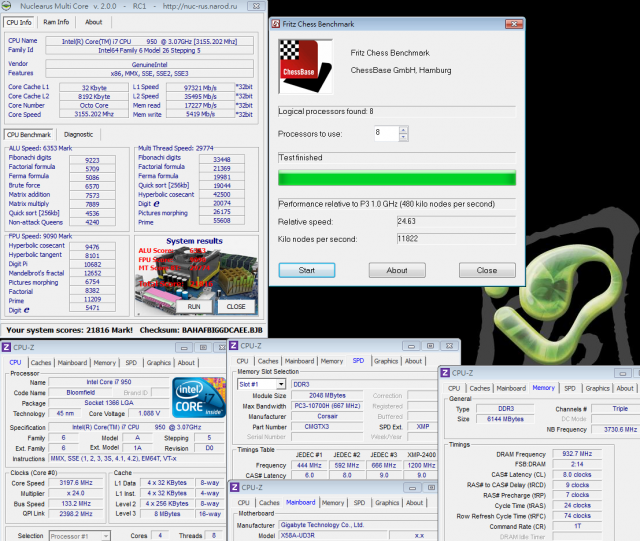Open Graphics tab in the leftmost CPU-Z window
The width and height of the screenshot is (640, 541).
click(159, 363)
